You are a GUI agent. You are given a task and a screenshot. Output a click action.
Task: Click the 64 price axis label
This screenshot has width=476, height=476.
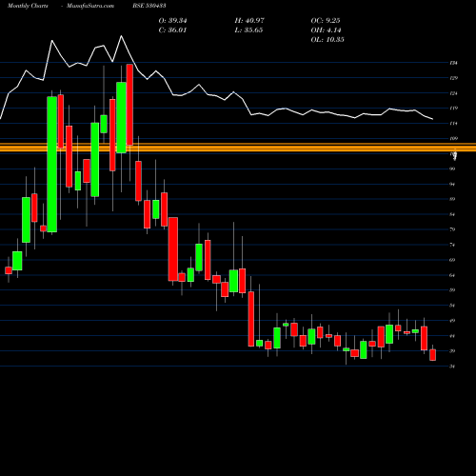[453, 275]
